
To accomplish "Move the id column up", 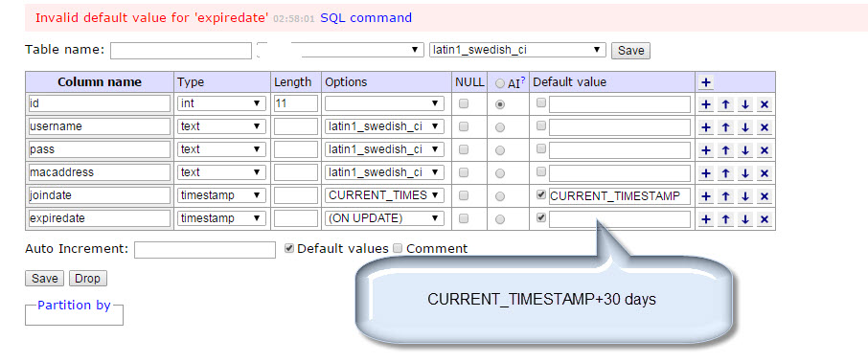I will click(725, 104).
